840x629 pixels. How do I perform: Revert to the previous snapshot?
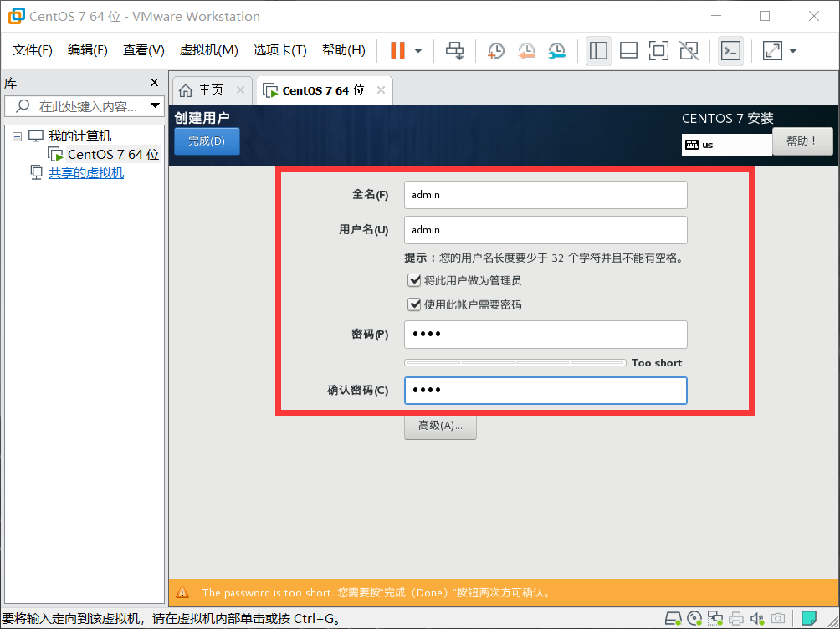526,51
